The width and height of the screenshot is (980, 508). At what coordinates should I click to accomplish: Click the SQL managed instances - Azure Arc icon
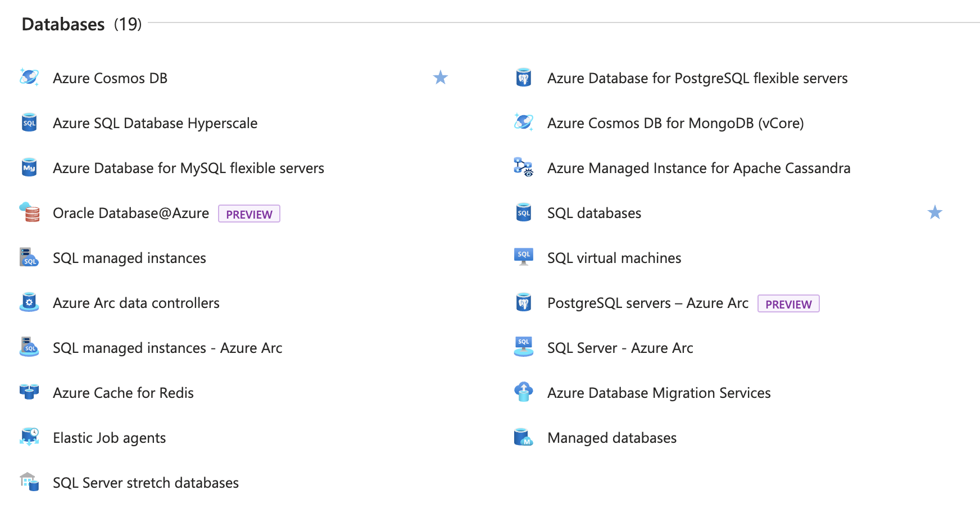point(29,347)
